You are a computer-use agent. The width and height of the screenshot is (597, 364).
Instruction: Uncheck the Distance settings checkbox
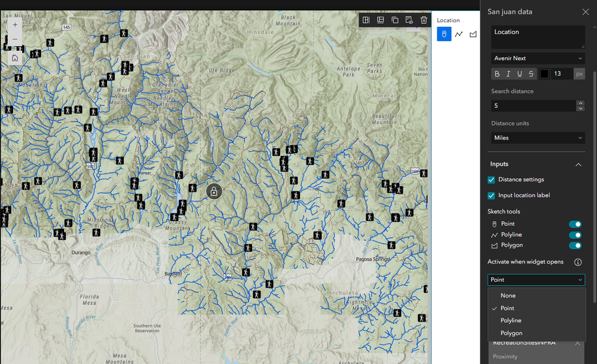point(491,180)
